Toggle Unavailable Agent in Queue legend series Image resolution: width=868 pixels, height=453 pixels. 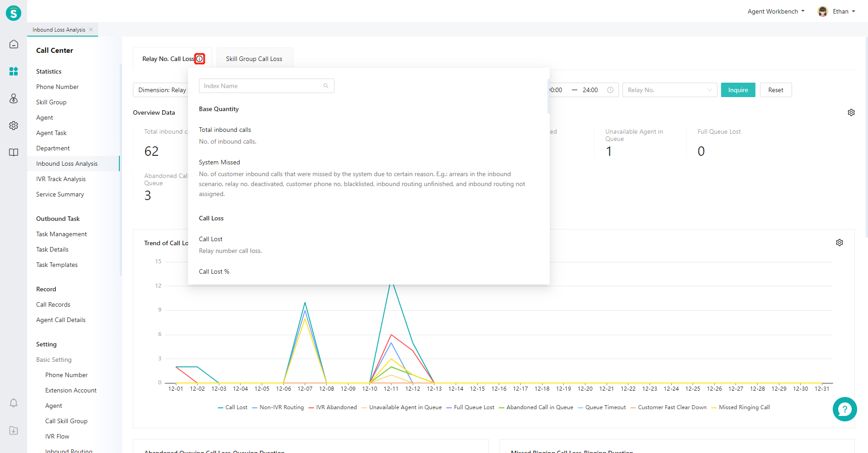pos(402,407)
